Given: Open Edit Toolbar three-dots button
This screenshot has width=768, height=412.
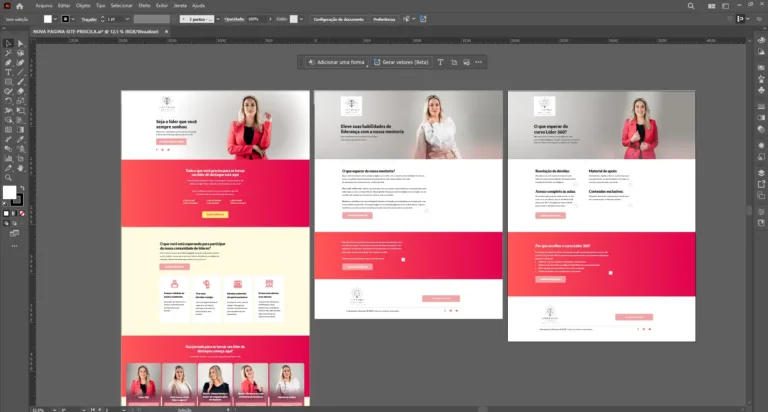Looking at the screenshot, I should click(x=14, y=246).
